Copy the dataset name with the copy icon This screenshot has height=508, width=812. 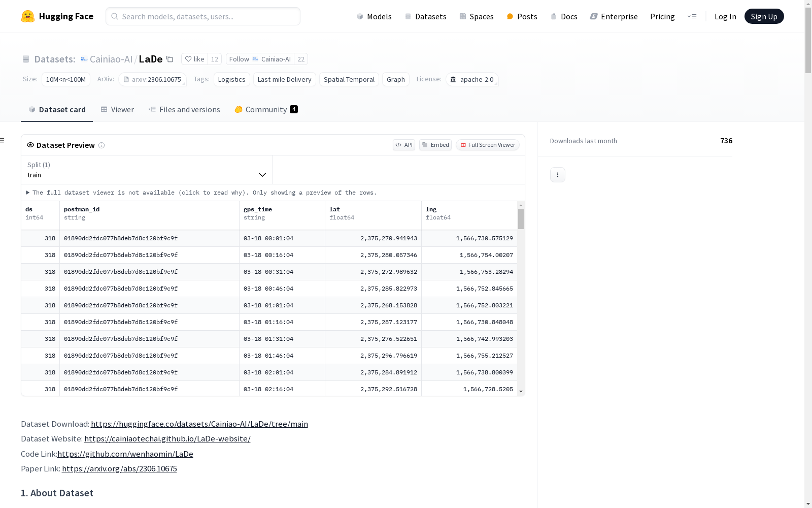[170, 59]
